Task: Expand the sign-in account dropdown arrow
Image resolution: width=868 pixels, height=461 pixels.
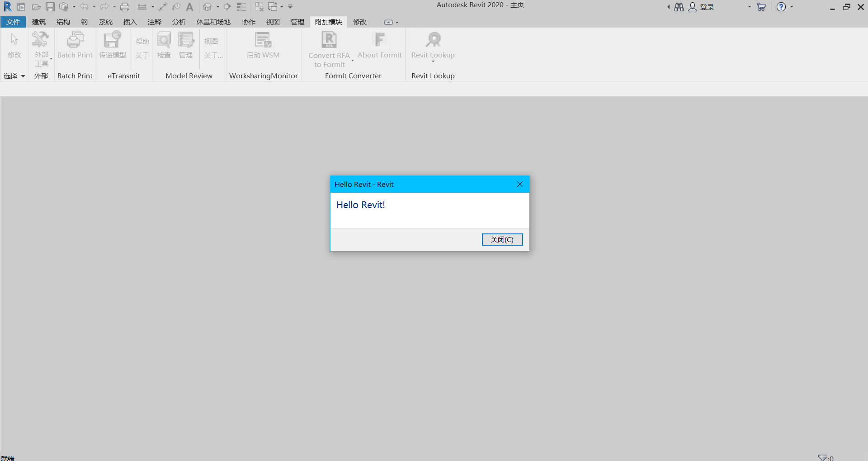Action: (749, 7)
